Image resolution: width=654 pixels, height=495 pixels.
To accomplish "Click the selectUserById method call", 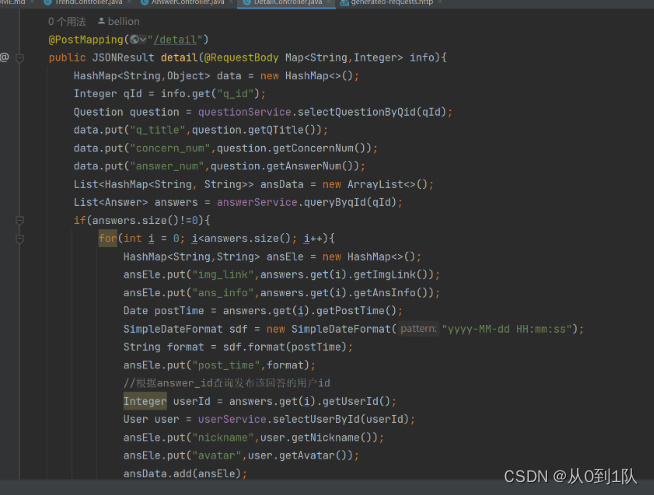I will point(316,419).
